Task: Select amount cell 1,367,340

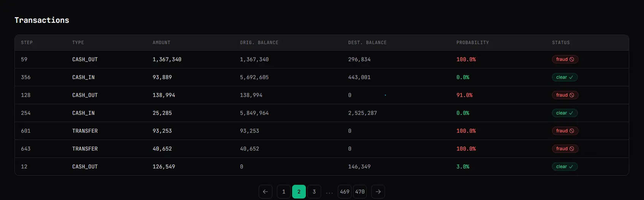Action: click(167, 59)
